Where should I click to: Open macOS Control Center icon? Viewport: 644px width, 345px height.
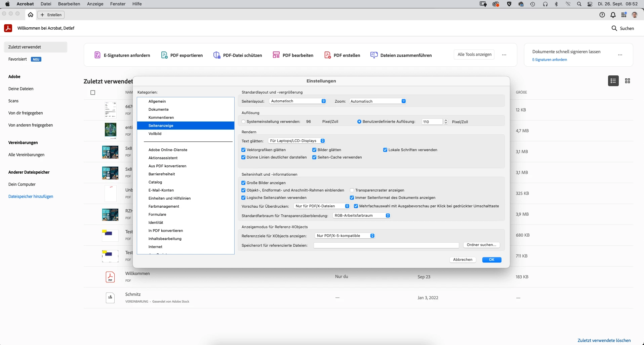coord(590,4)
